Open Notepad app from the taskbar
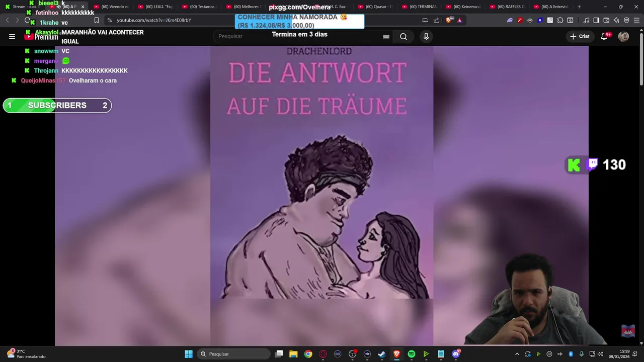Image resolution: width=644 pixels, height=362 pixels. 441,354
